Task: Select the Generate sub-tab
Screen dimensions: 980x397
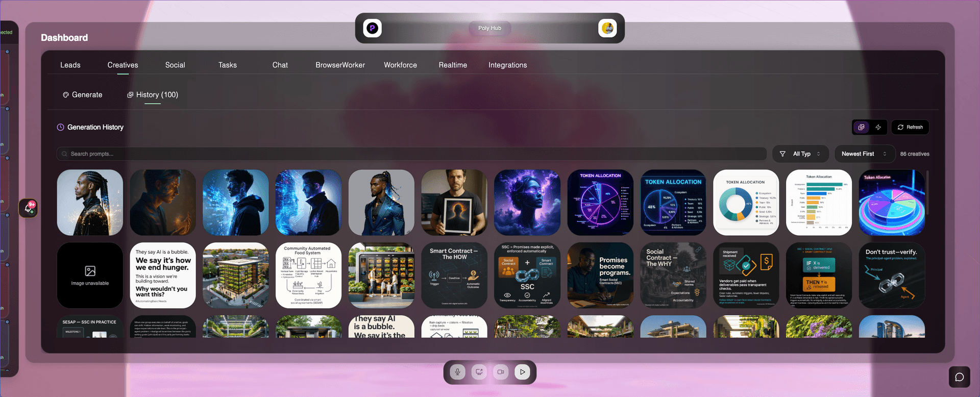Action: (x=82, y=94)
